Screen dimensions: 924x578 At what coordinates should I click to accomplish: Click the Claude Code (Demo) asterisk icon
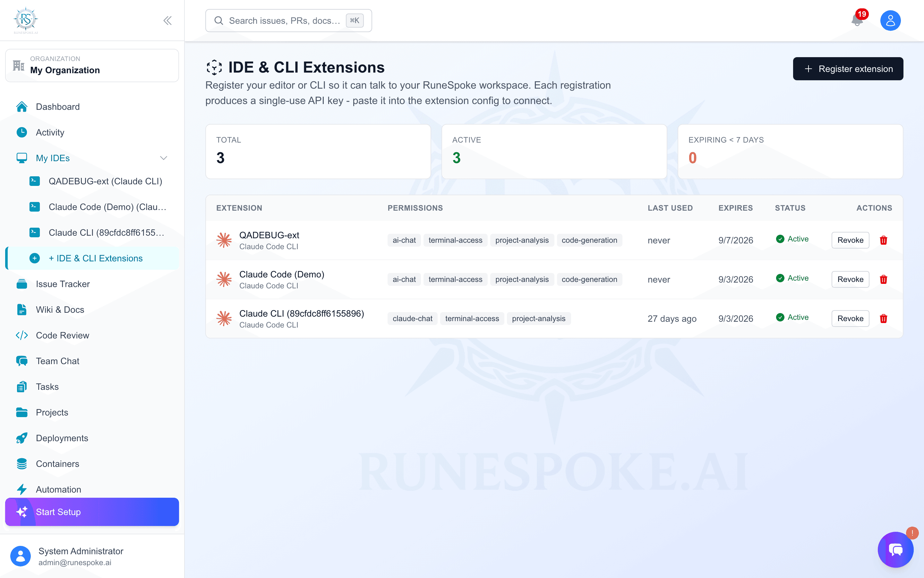tap(224, 279)
